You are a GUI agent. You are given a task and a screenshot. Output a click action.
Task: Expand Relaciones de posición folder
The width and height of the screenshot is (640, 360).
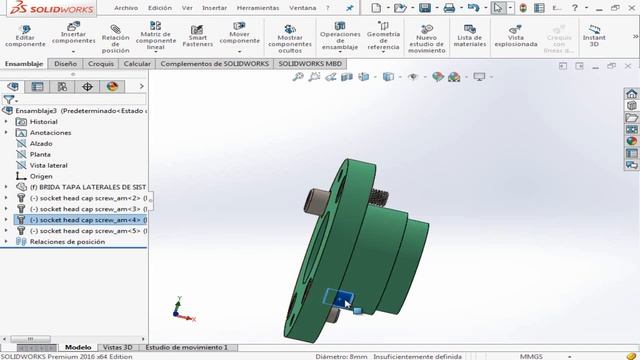click(6, 242)
